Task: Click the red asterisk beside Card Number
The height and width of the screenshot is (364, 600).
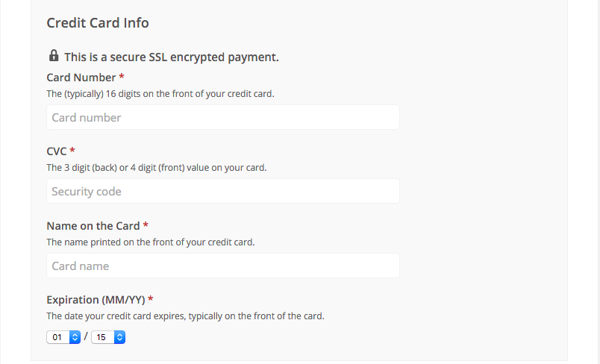Action: click(122, 78)
